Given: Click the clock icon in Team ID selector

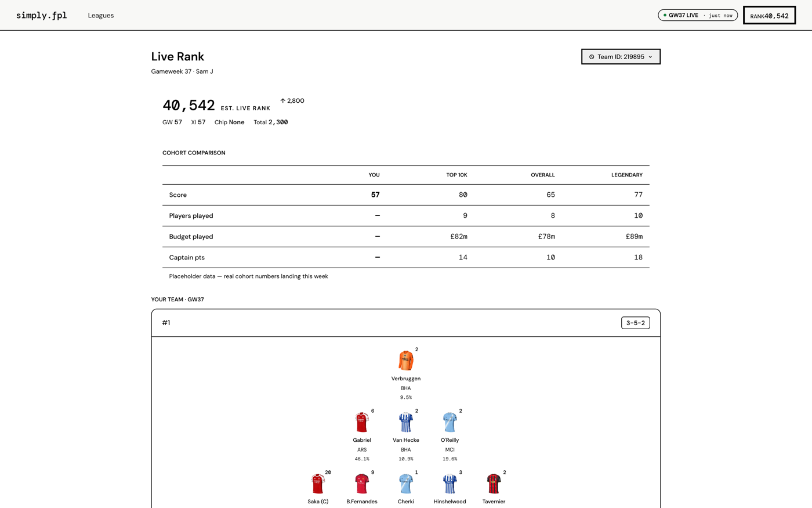Looking at the screenshot, I should (x=592, y=57).
